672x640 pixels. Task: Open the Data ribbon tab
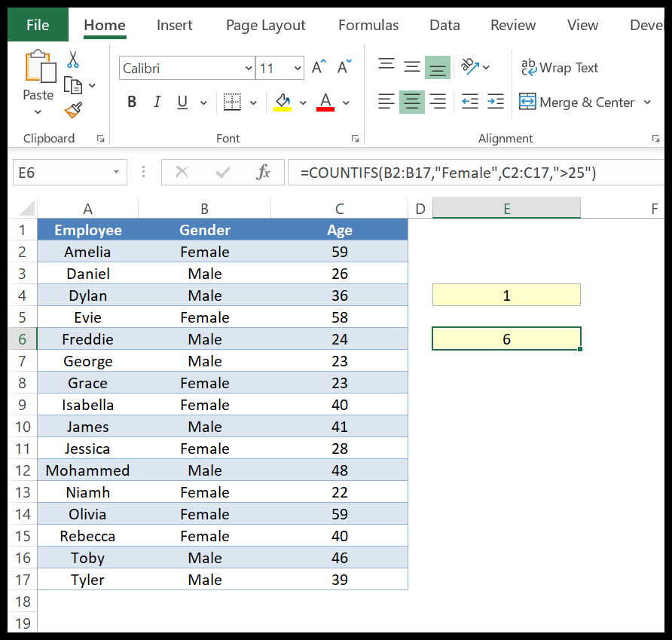[444, 25]
